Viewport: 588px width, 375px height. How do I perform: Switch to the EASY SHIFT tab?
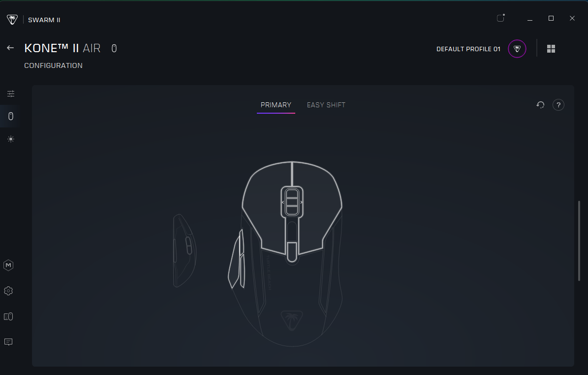click(x=326, y=105)
